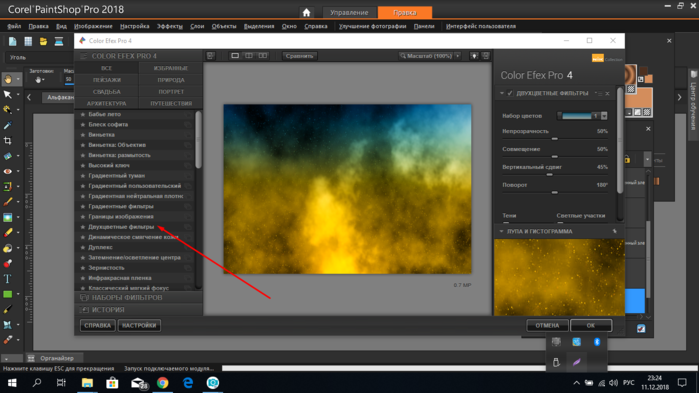Image resolution: width=699 pixels, height=393 pixels.
Task: Click the Сравнить compare button
Action: pyautogui.click(x=300, y=56)
